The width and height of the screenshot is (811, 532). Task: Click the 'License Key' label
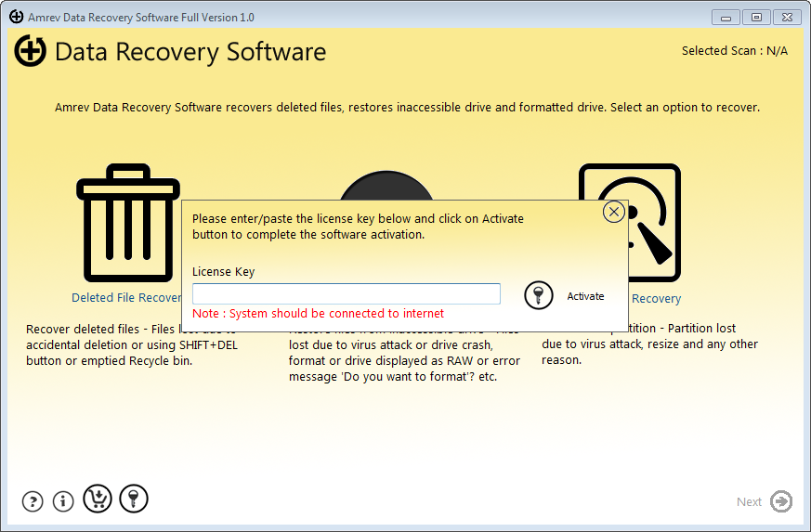point(224,271)
